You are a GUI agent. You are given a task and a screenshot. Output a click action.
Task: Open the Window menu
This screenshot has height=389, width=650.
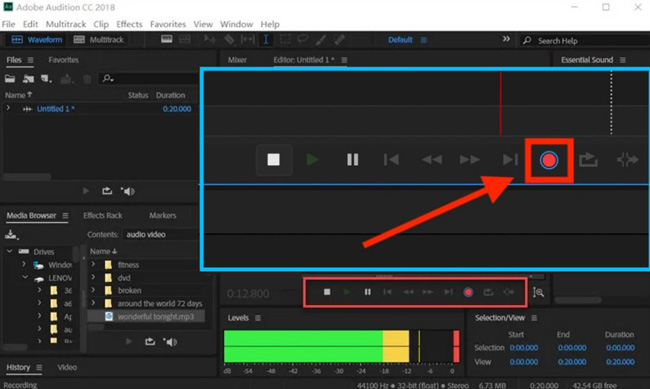pos(236,24)
